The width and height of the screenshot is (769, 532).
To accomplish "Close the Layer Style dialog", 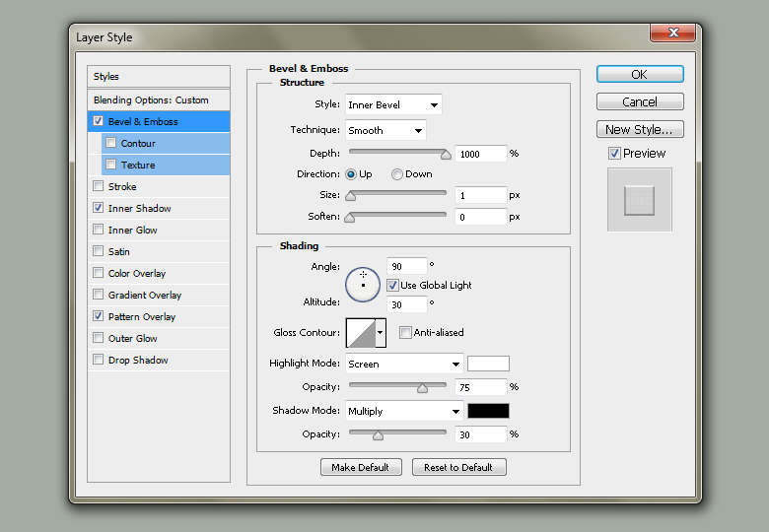I will pyautogui.click(x=675, y=33).
